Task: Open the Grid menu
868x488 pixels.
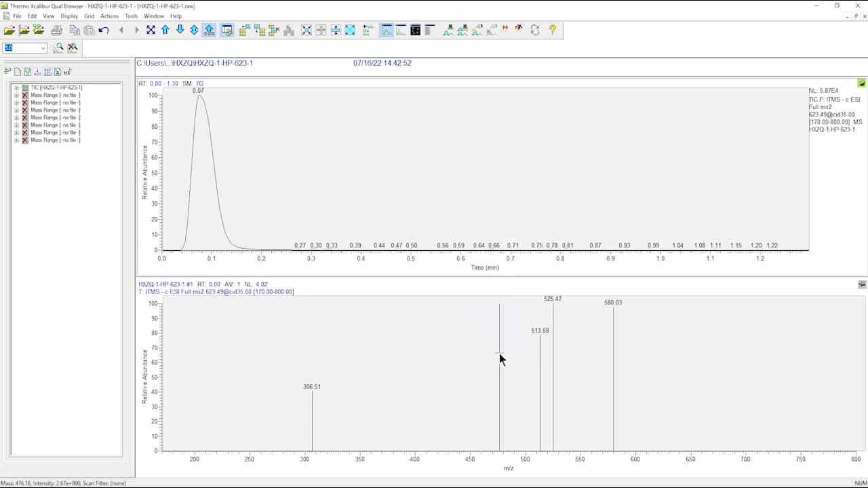Action: [x=89, y=16]
